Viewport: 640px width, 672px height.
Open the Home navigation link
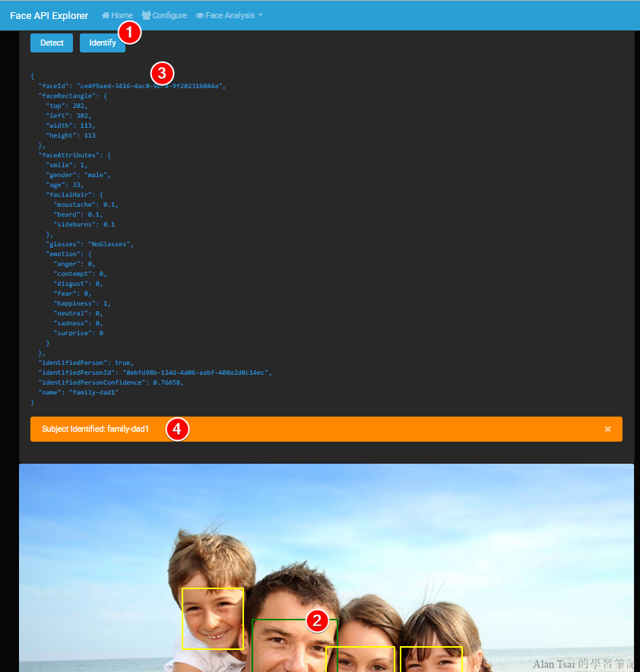[x=117, y=15]
